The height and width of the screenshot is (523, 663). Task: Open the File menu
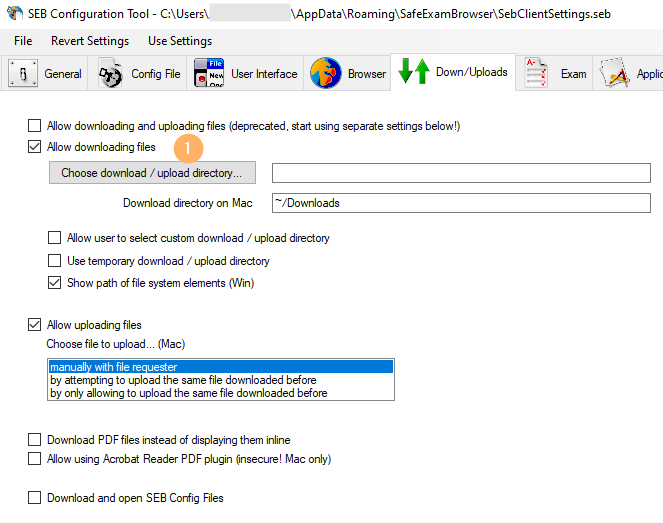(x=23, y=41)
